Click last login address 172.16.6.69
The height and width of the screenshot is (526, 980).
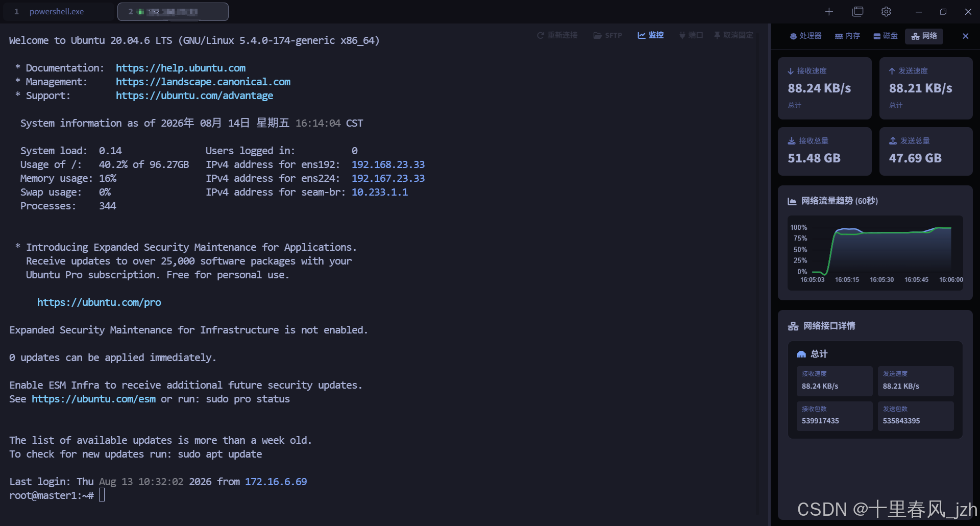coord(276,482)
